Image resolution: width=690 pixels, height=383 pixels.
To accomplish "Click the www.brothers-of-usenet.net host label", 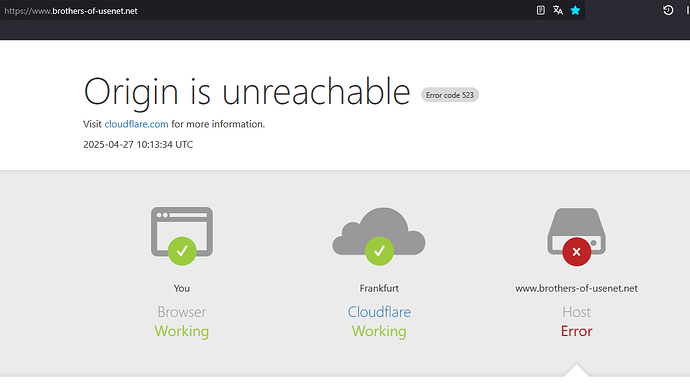I will click(x=576, y=288).
